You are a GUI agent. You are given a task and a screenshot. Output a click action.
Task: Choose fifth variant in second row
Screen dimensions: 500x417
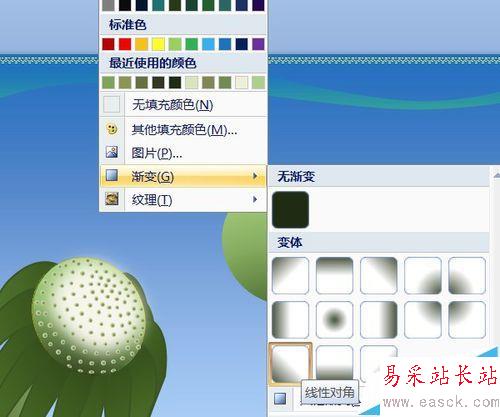(467, 320)
